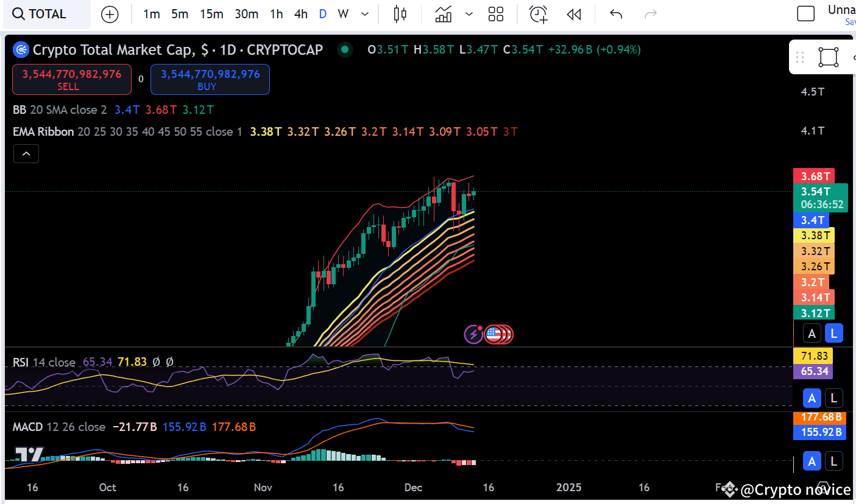Toggle auto scale (A) on the RSI pane
Viewport: 856px width, 504px height.
click(x=812, y=399)
